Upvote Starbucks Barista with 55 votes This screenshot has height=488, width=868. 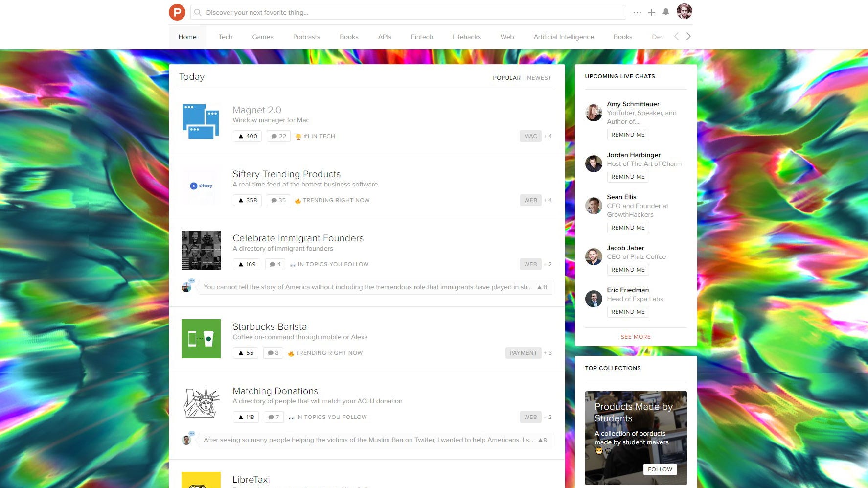point(246,353)
